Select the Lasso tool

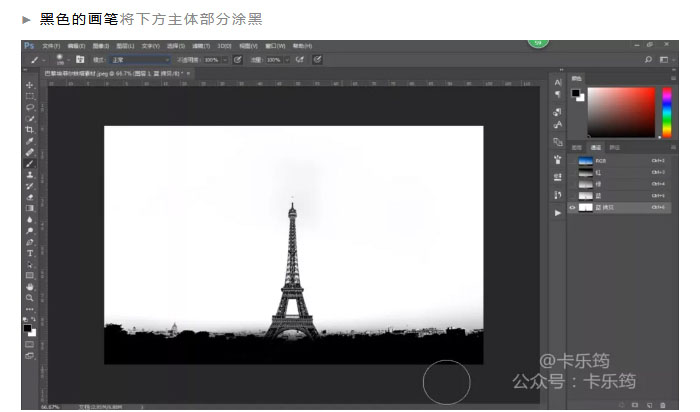tap(29, 107)
